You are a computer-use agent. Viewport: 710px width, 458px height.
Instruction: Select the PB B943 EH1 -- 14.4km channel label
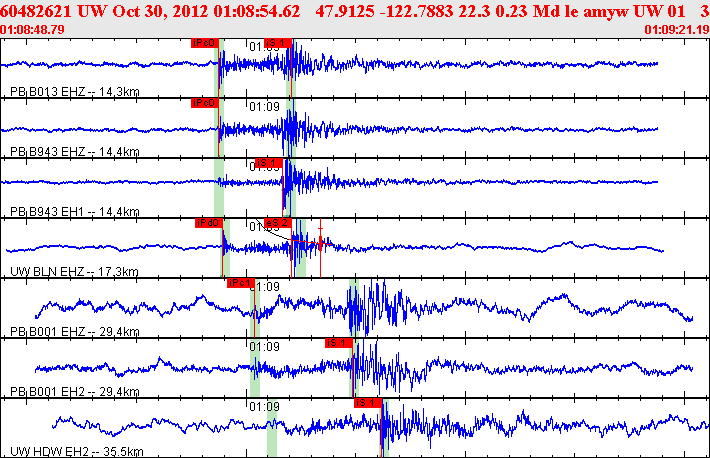(x=75, y=212)
